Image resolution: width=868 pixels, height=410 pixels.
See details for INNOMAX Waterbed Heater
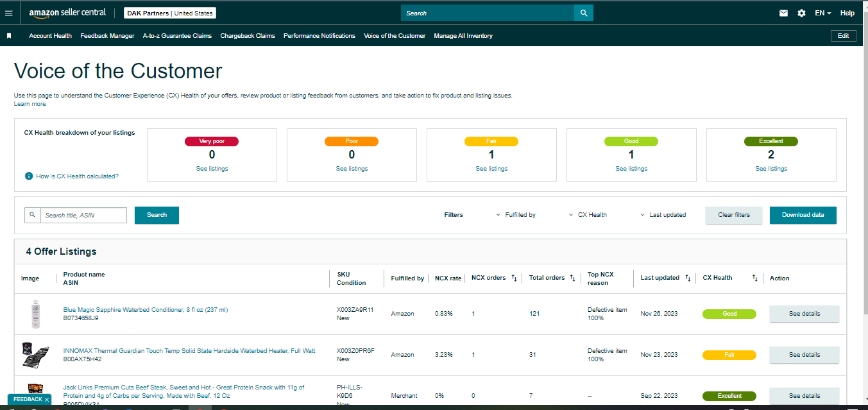(804, 355)
